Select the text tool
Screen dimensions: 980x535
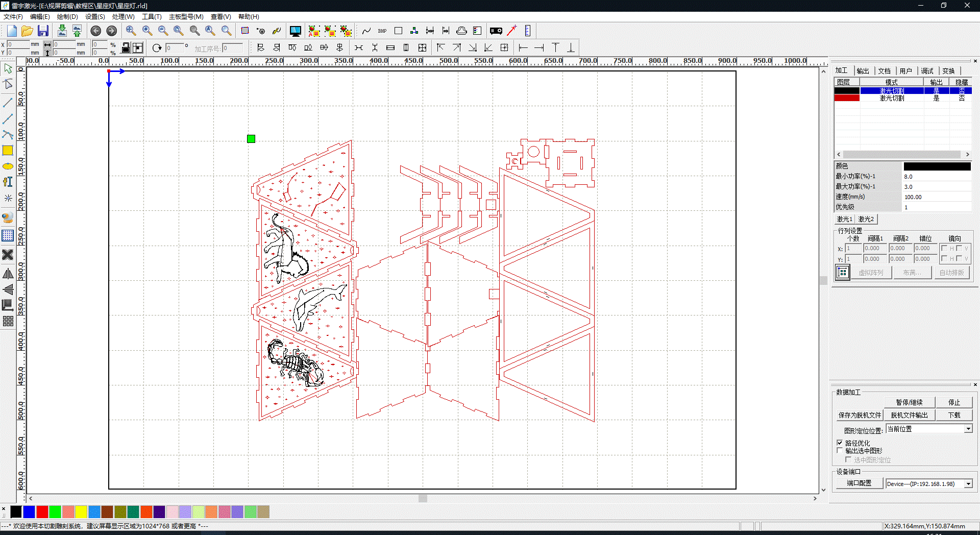8,182
